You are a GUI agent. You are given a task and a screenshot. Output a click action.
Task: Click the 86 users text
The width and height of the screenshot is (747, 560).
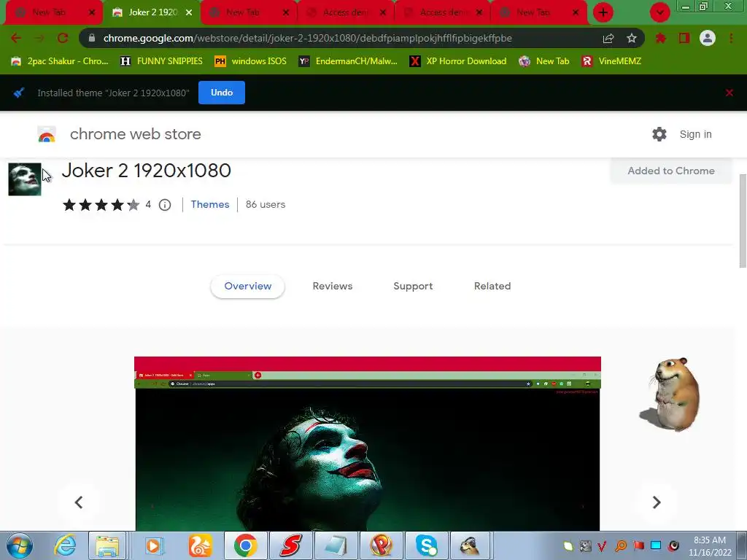click(x=266, y=204)
